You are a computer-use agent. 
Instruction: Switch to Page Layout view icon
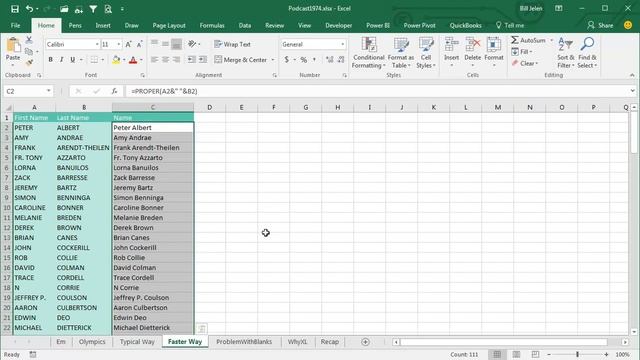[x=516, y=354]
